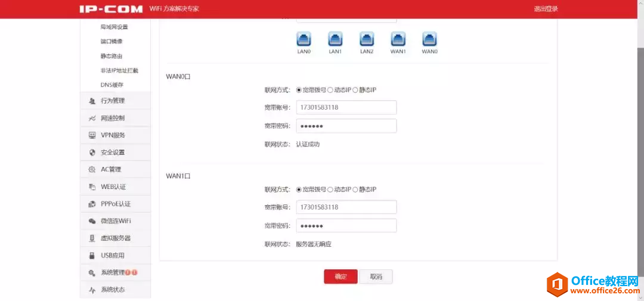Click the VPN服务 sidebar icon
The width and height of the screenshot is (644, 301).
[92, 135]
